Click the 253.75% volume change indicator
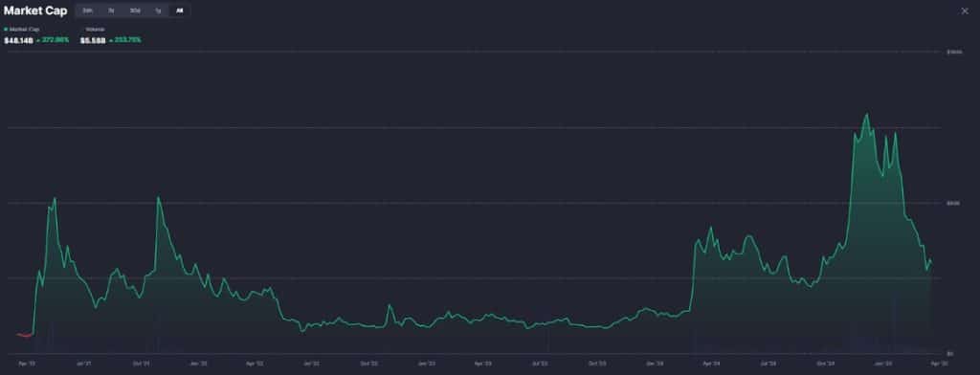The image size is (980, 375). pos(125,40)
